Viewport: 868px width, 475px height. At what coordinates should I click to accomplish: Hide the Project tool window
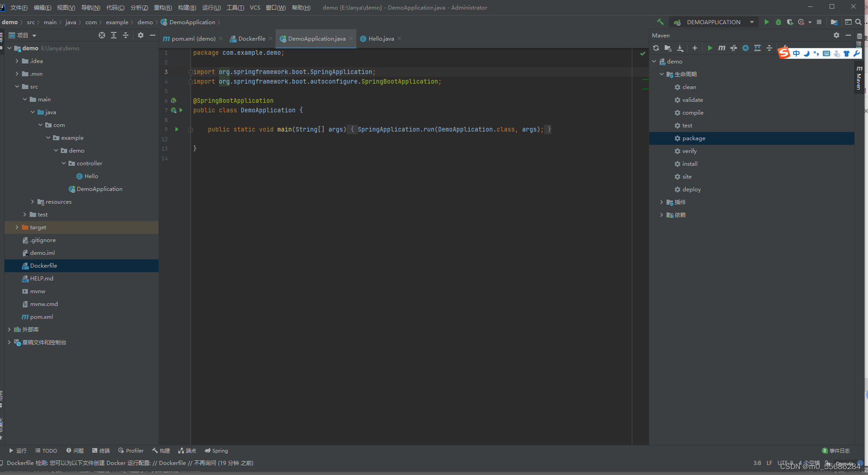[x=153, y=35]
